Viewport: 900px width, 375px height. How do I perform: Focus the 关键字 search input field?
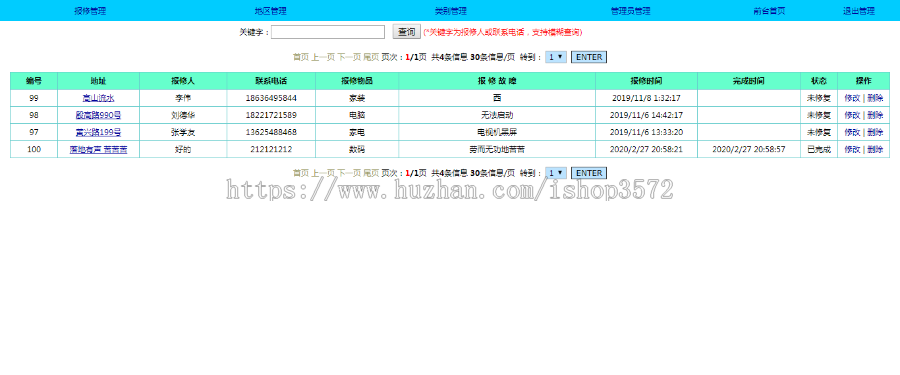pyautogui.click(x=328, y=32)
